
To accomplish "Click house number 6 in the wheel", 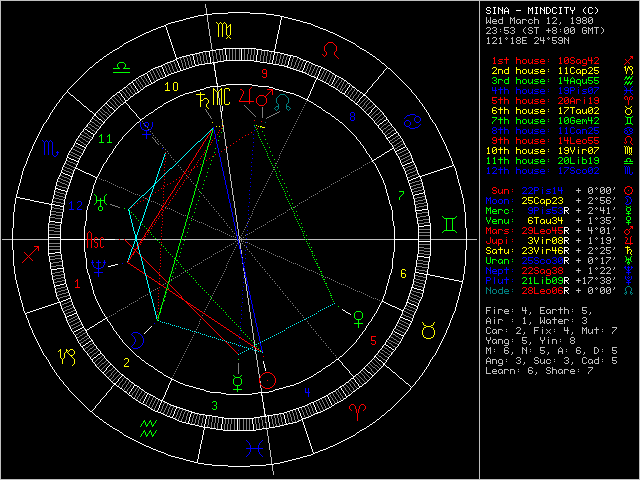I will click(403, 273).
